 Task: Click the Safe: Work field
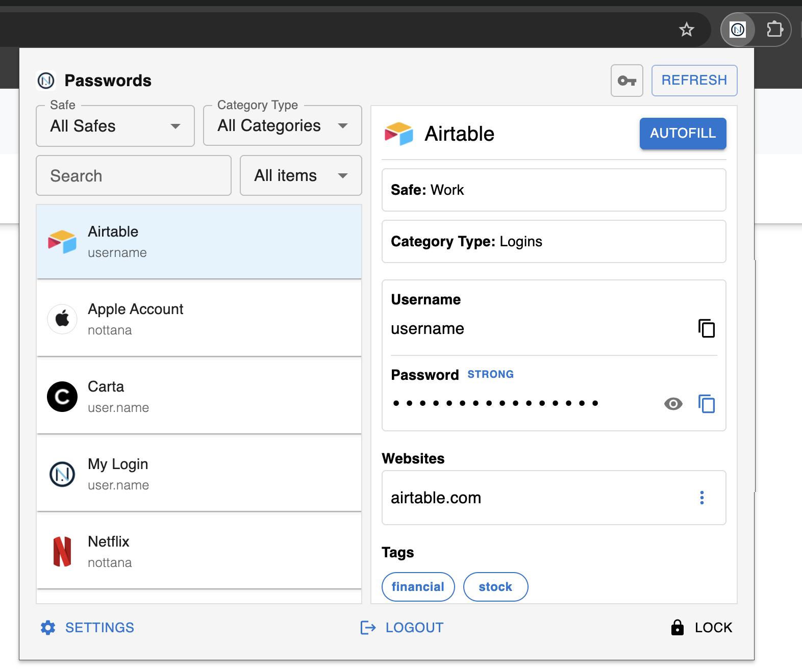click(x=554, y=190)
